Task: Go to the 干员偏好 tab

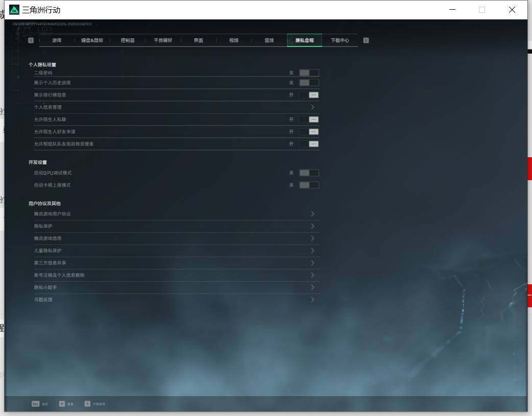Action: pos(163,40)
